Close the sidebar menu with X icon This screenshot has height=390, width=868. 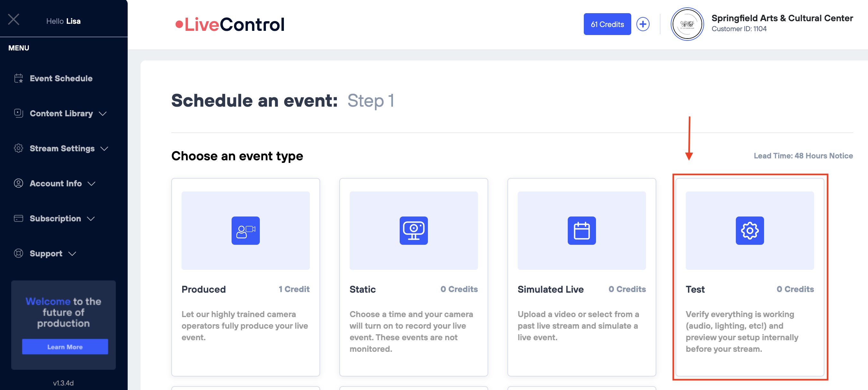13,20
